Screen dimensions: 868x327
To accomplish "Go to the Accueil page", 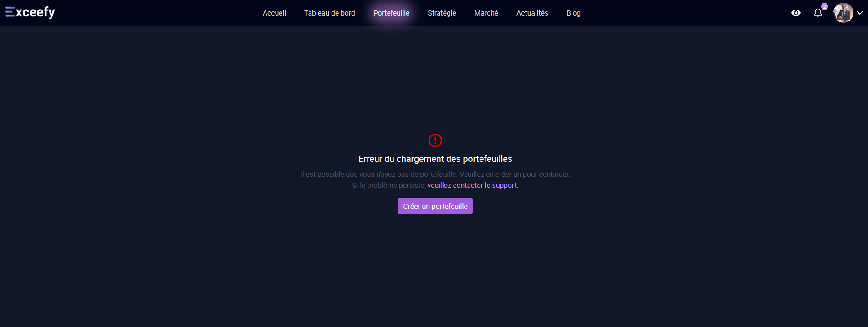I will pos(274,13).
